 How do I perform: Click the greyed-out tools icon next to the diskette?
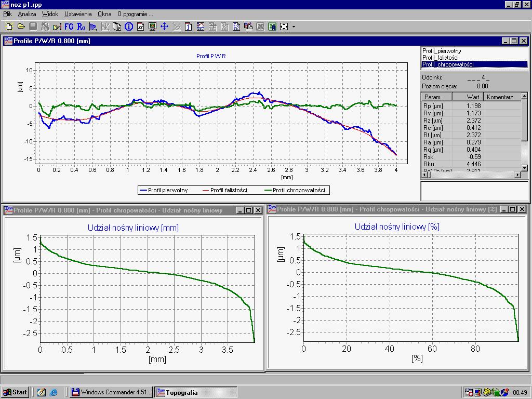45,26
